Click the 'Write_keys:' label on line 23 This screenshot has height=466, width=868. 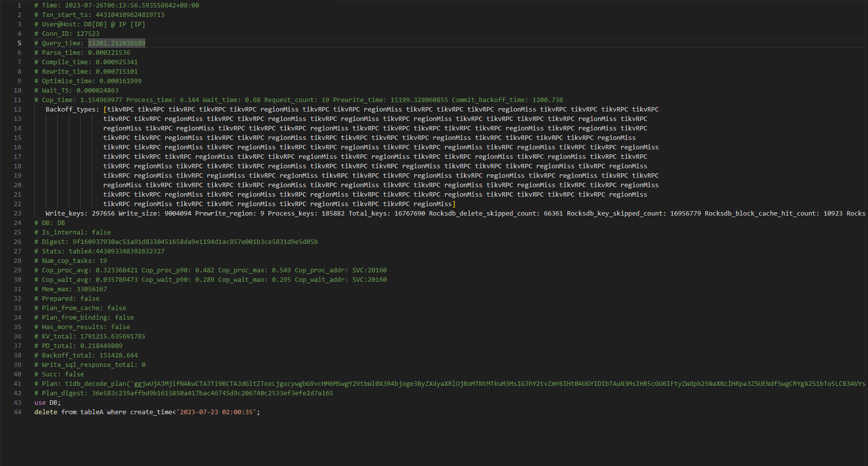[66, 214]
